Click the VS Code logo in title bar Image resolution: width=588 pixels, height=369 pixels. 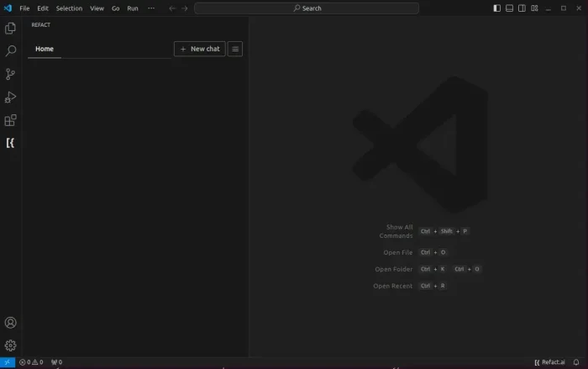[x=8, y=8]
